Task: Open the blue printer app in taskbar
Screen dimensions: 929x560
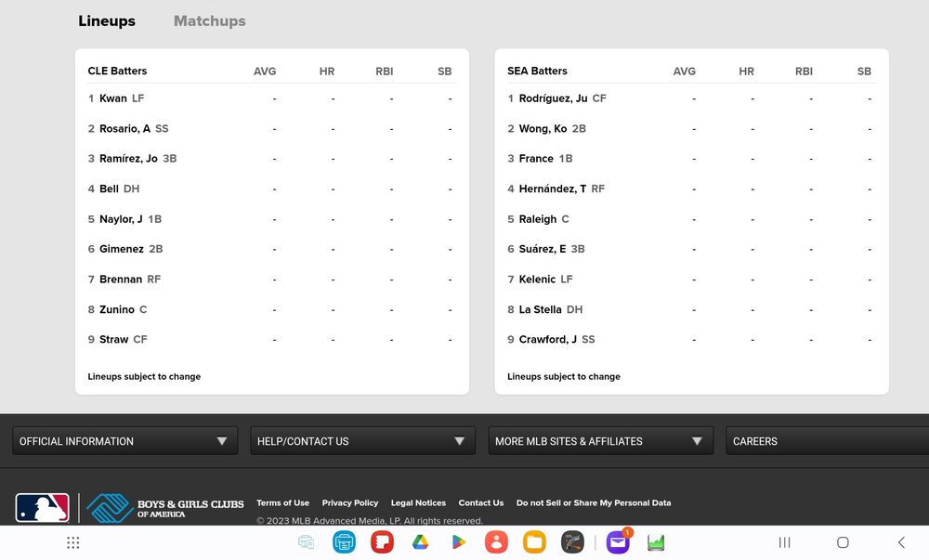Action: pyautogui.click(x=345, y=542)
